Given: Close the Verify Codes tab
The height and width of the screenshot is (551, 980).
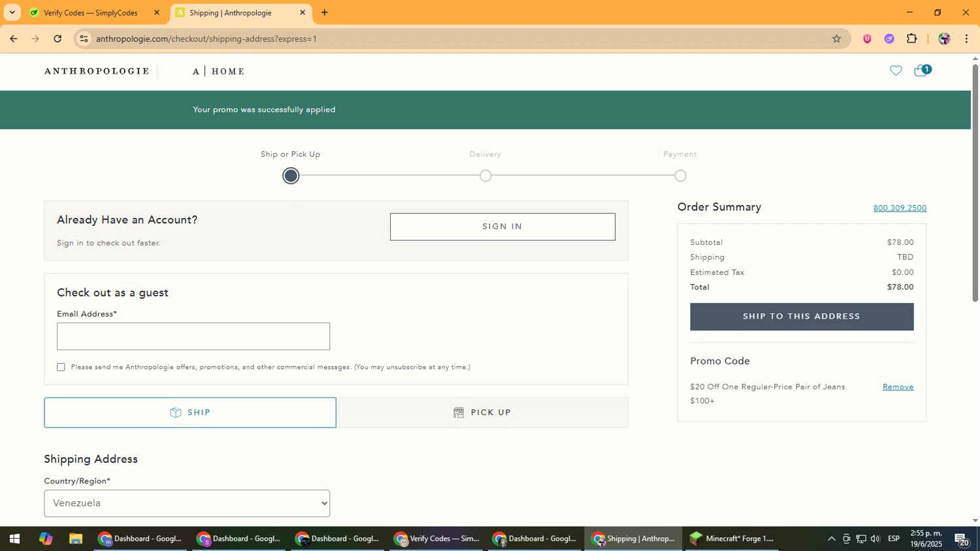Looking at the screenshot, I should tap(157, 12).
